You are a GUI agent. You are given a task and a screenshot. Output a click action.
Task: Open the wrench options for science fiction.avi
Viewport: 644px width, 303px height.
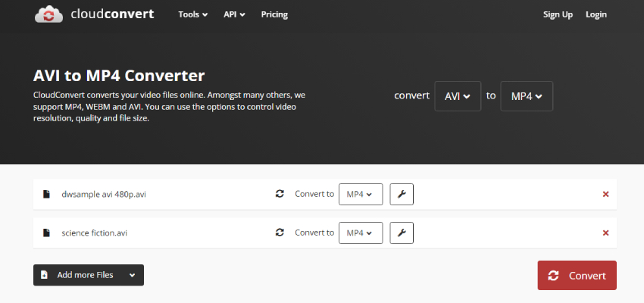(x=402, y=233)
